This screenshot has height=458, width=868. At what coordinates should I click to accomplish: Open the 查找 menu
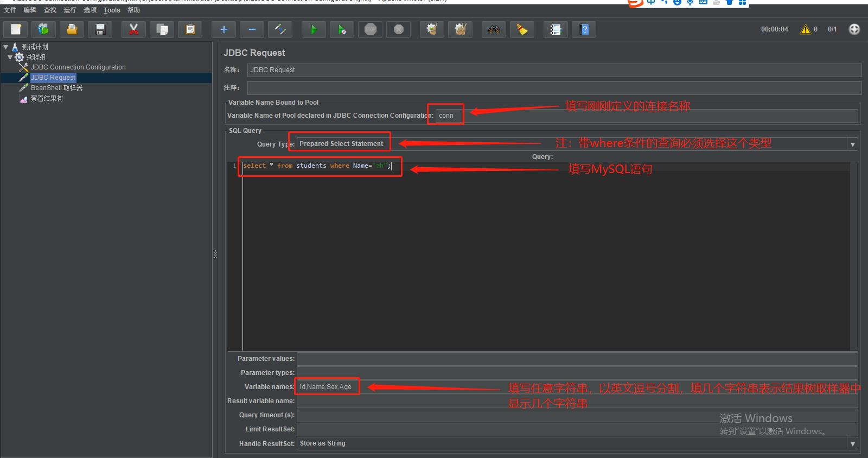pos(50,10)
